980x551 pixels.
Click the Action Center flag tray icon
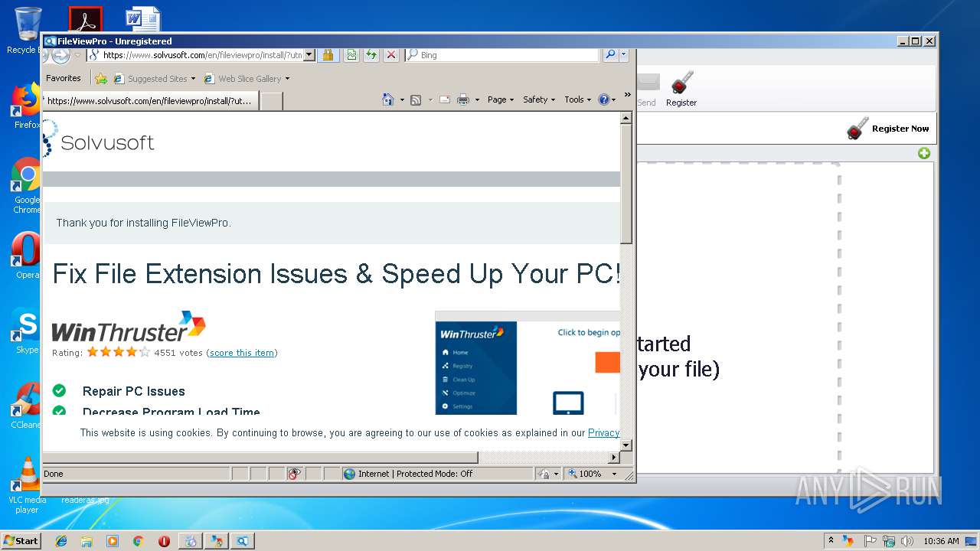pos(871,541)
